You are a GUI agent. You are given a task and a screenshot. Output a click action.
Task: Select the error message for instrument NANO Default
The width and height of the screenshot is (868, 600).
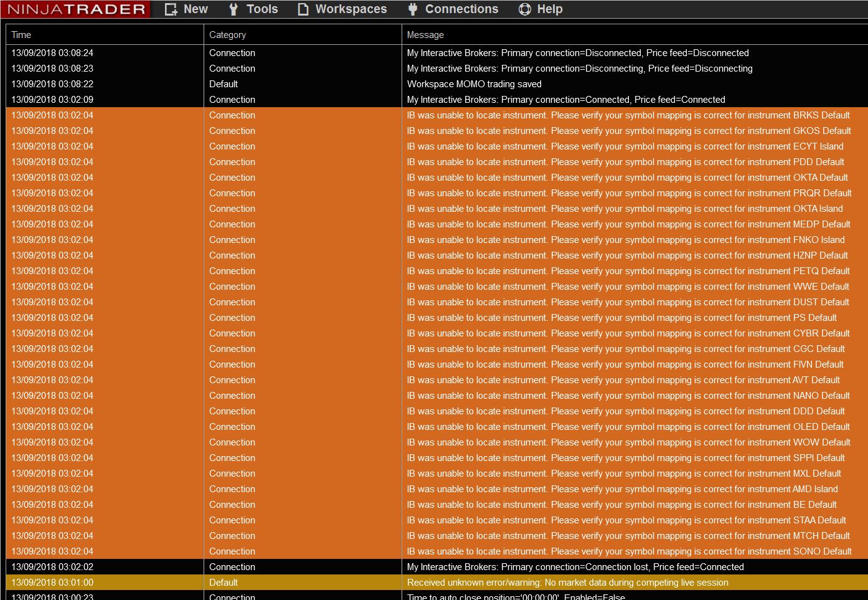tap(628, 396)
